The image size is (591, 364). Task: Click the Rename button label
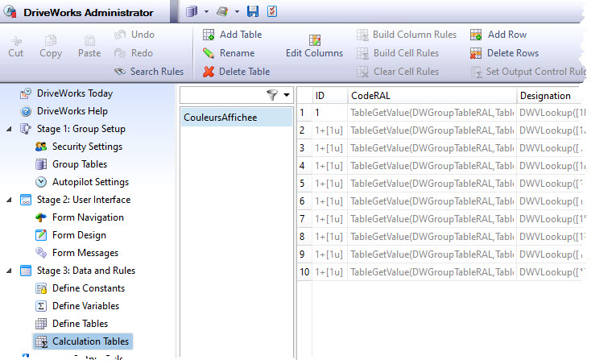pos(237,53)
